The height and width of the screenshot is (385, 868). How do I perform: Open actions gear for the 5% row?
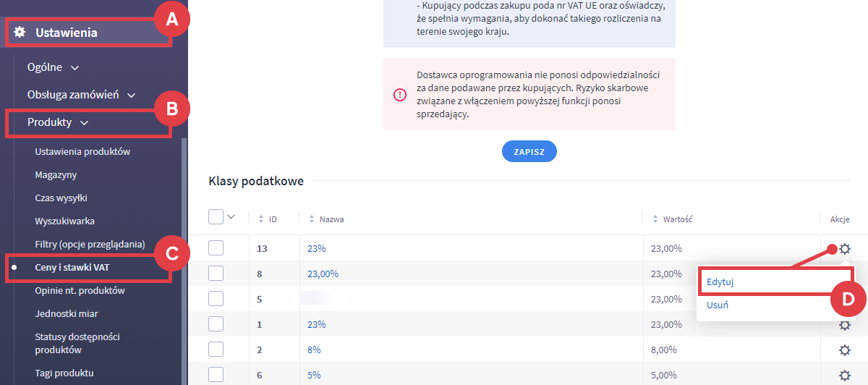(844, 375)
